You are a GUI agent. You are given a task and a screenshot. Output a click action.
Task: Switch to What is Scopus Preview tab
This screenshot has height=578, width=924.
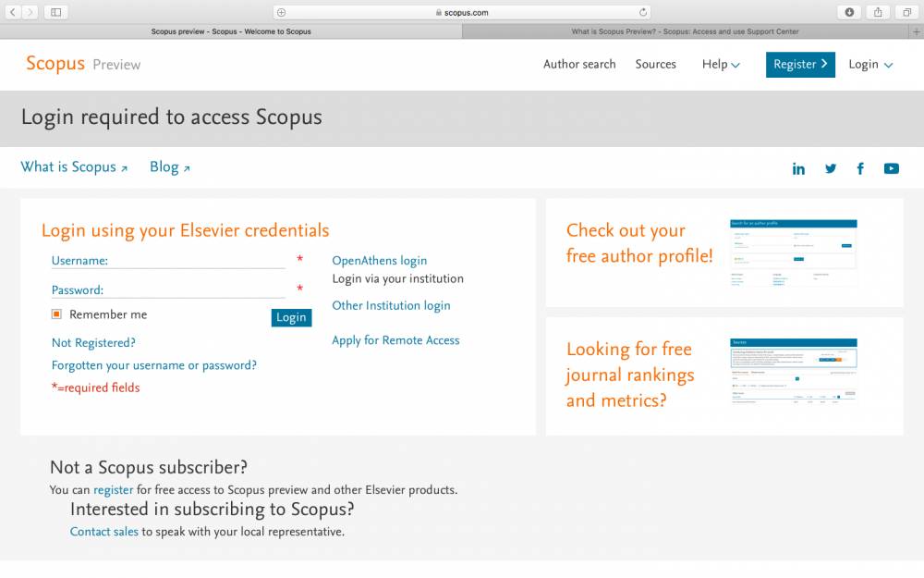(686, 31)
